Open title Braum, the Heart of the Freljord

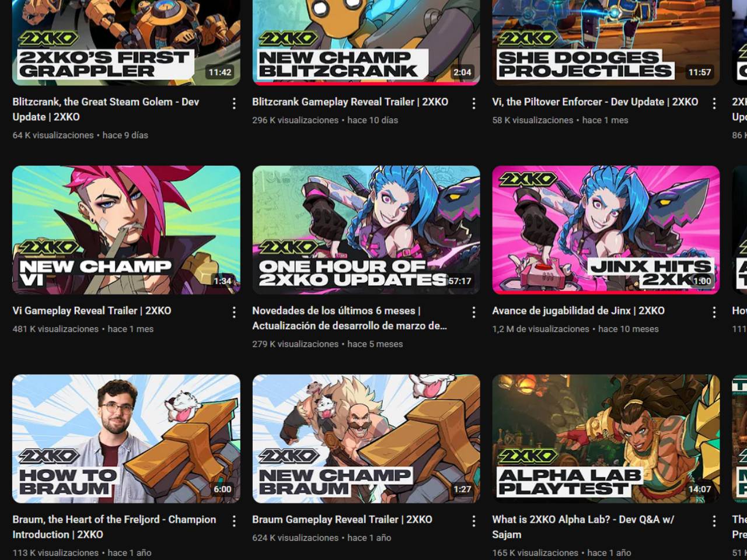114,527
